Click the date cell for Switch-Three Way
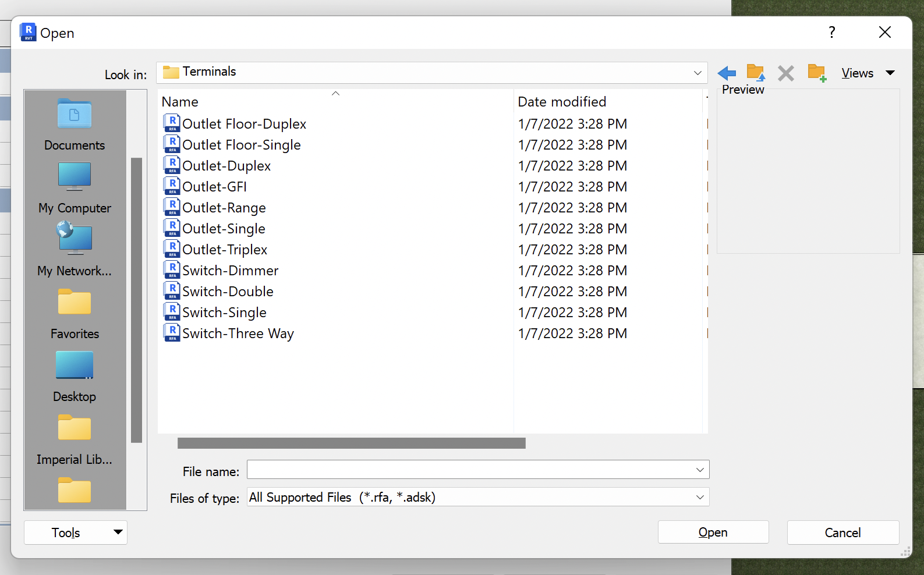 coord(573,333)
